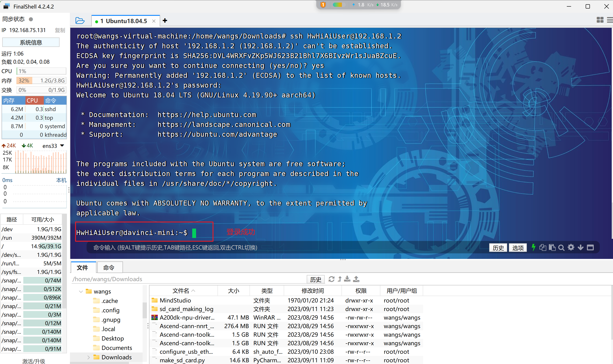613x364 pixels.
Task: Open terminal command history button
Action: click(498, 248)
